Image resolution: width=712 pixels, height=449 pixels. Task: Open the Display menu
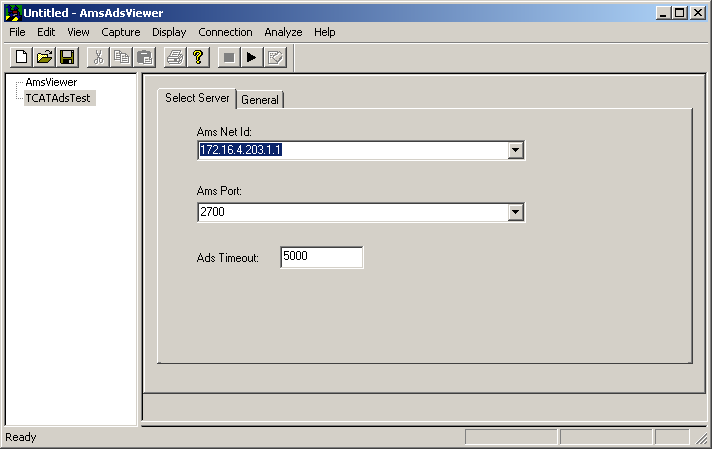(x=169, y=32)
